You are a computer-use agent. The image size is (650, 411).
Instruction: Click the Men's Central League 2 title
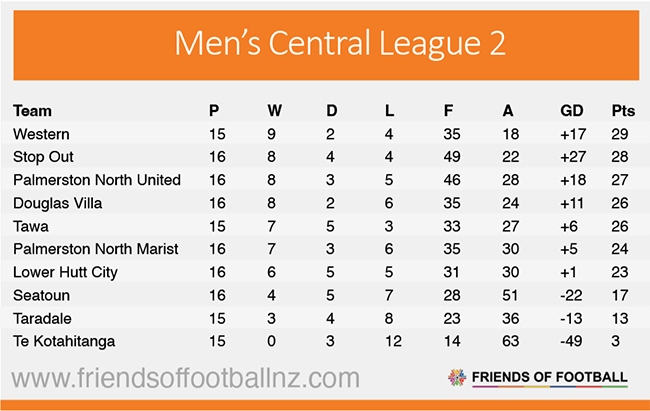325,43
